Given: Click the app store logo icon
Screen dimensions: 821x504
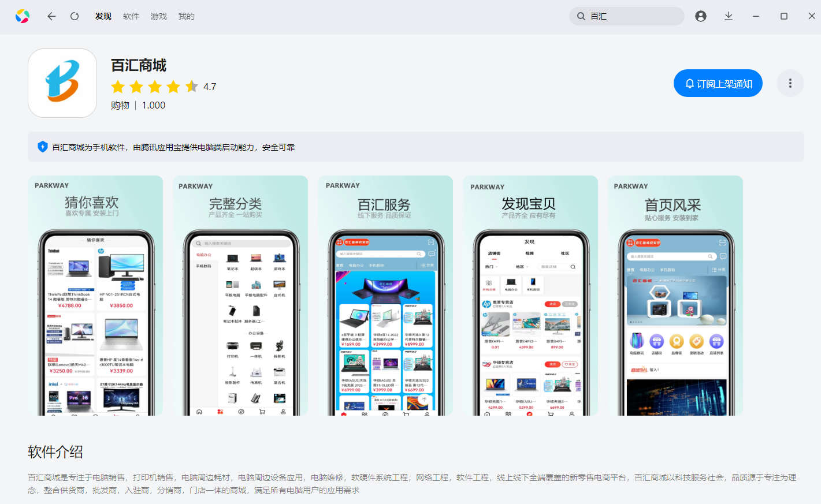Looking at the screenshot, I should pyautogui.click(x=23, y=16).
